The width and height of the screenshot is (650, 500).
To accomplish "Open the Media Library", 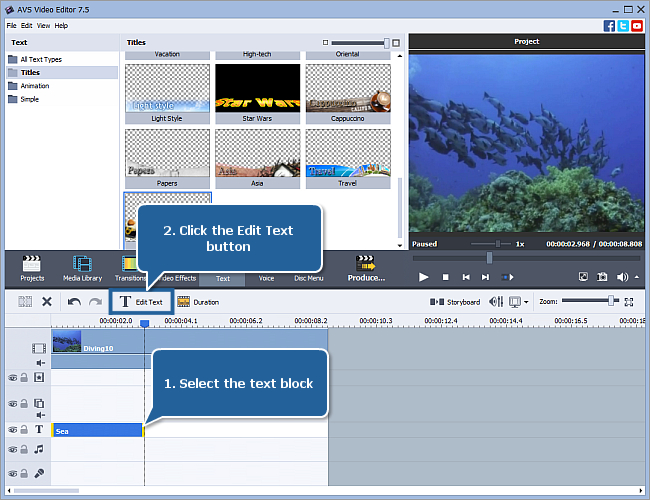I will [82, 269].
